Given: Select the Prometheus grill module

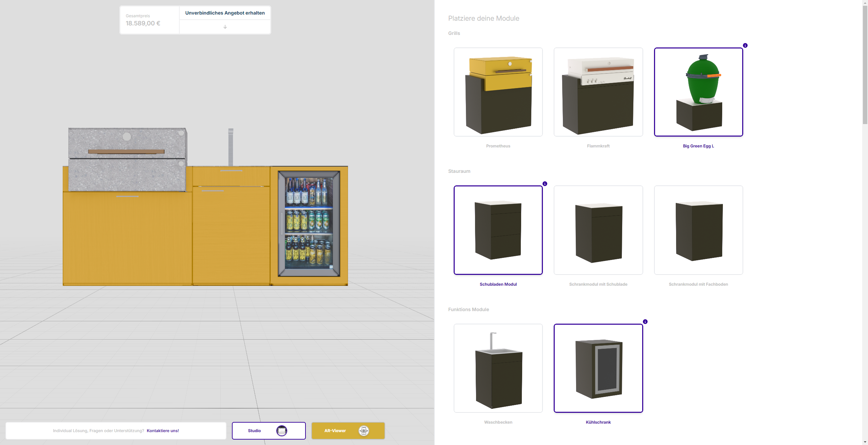Looking at the screenshot, I should tap(498, 92).
